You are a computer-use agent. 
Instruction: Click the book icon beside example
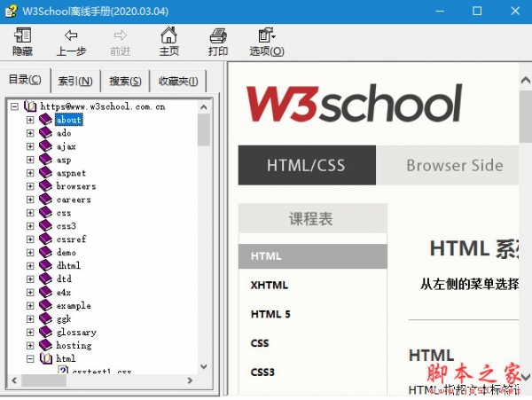45,305
